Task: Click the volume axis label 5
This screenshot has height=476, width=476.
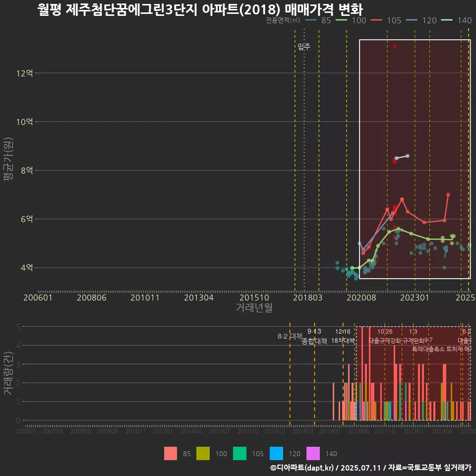Action: pyautogui.click(x=18, y=327)
